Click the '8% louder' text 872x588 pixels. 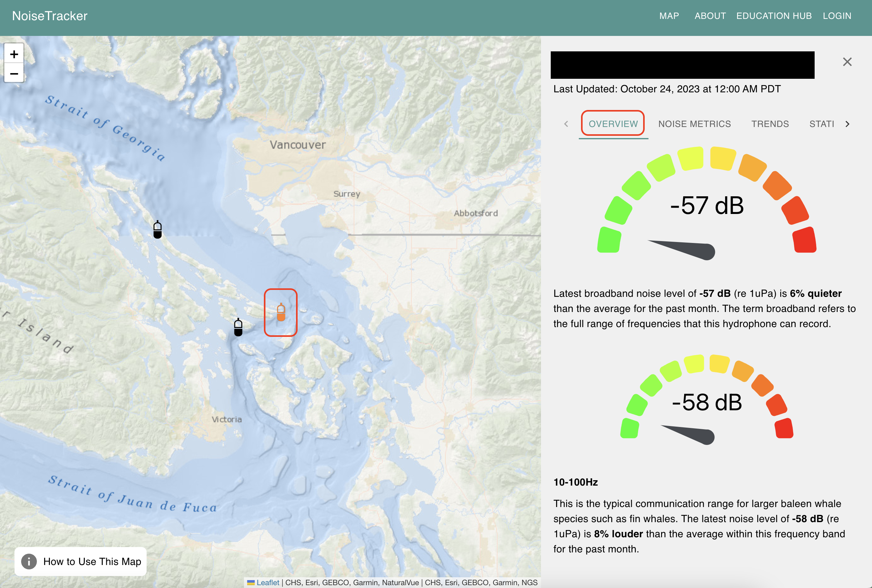(618, 533)
